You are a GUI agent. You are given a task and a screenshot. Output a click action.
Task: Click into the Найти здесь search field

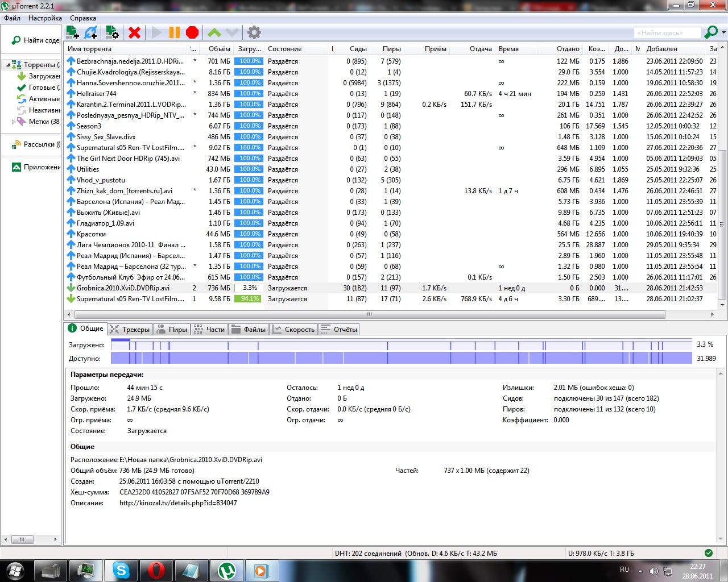667,33
